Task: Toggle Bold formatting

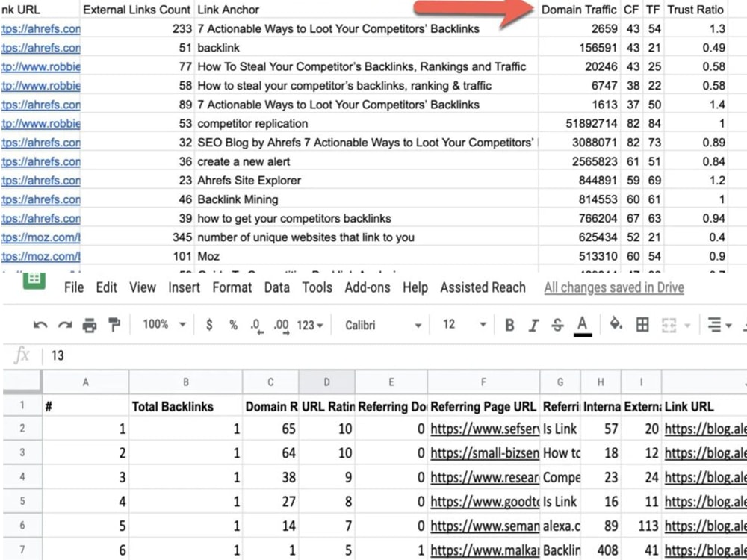Action: coord(509,326)
